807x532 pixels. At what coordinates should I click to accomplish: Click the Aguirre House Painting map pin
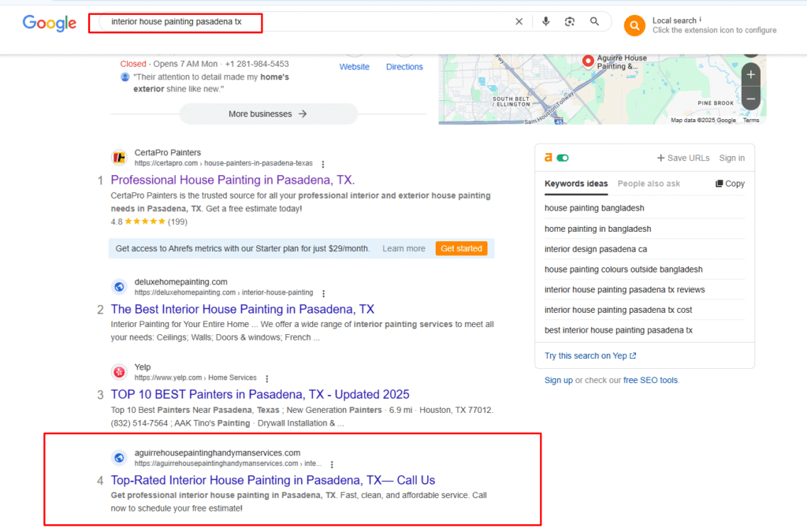click(x=588, y=61)
